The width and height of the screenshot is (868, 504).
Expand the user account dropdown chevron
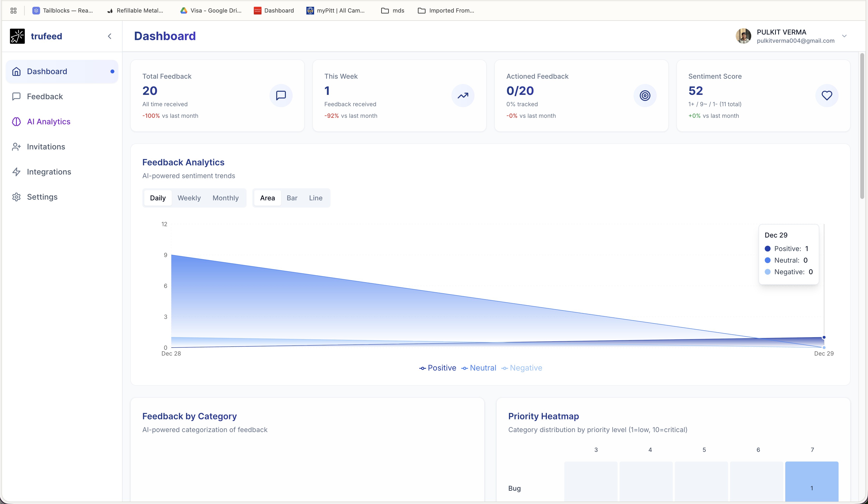click(844, 36)
